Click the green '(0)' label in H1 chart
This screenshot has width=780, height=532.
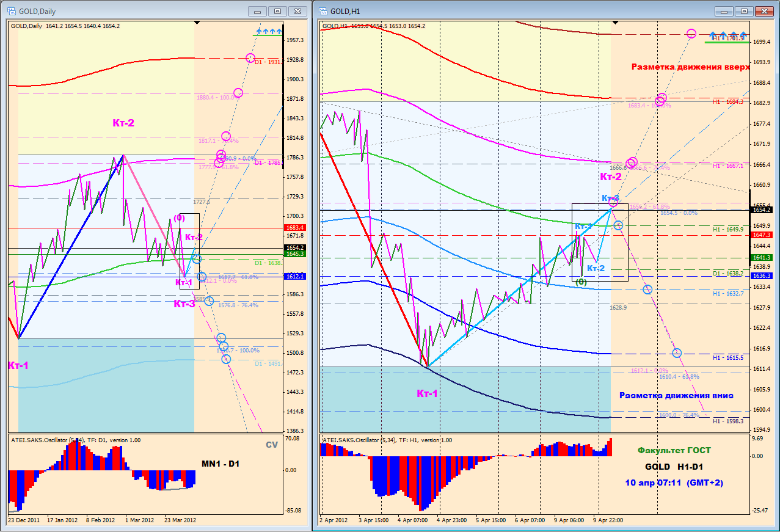pyautogui.click(x=581, y=282)
